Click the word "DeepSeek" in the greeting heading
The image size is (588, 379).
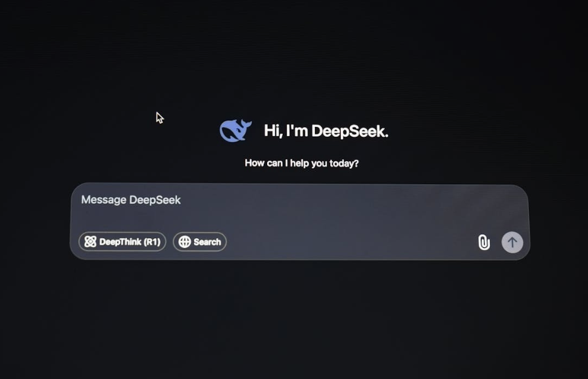pyautogui.click(x=349, y=131)
